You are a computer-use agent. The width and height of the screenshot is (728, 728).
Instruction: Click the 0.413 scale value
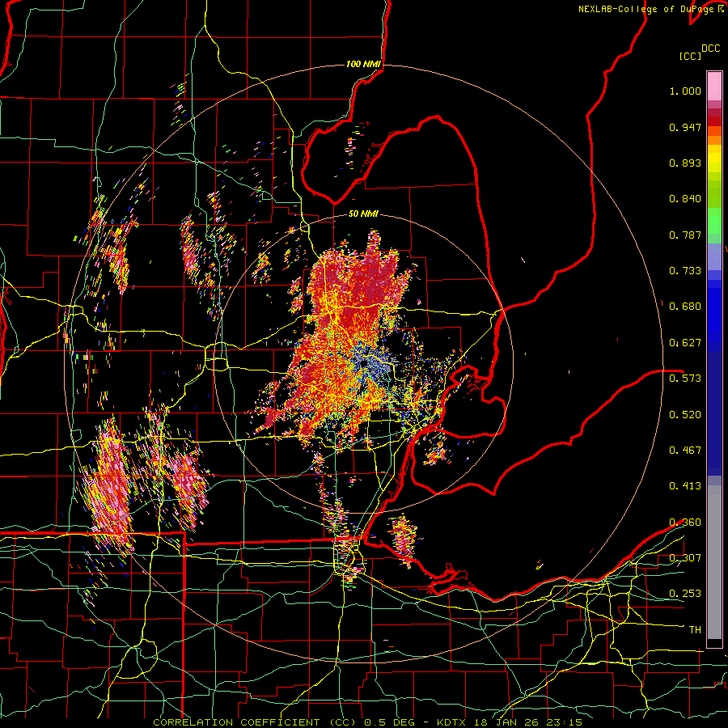685,486
